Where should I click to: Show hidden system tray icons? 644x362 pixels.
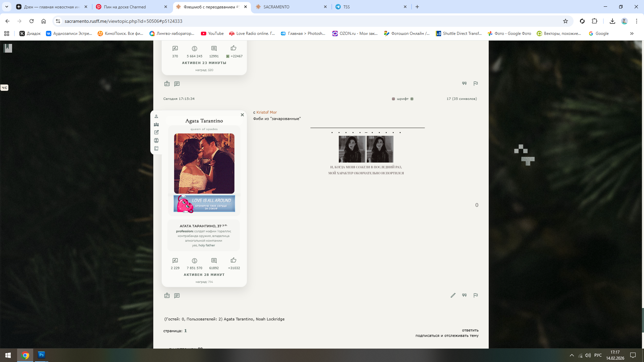[572, 355]
